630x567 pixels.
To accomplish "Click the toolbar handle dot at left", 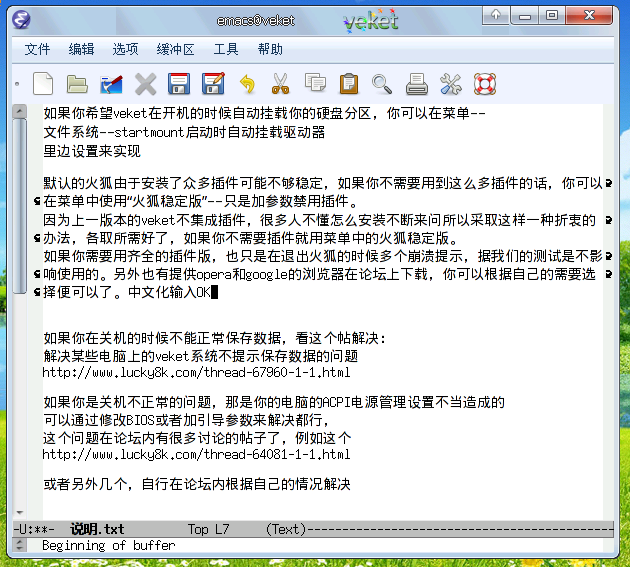I will point(17,84).
